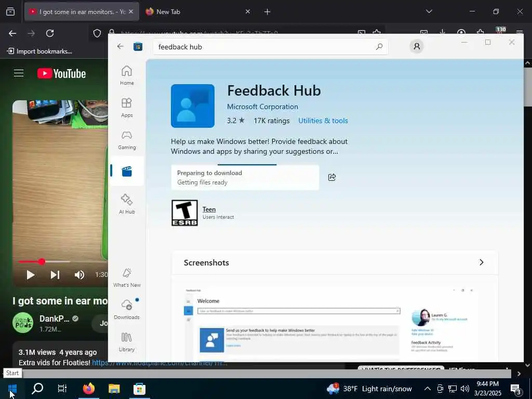Image resolution: width=532 pixels, height=399 pixels.
Task: Go to YouTube home via logo
Action: [61, 73]
